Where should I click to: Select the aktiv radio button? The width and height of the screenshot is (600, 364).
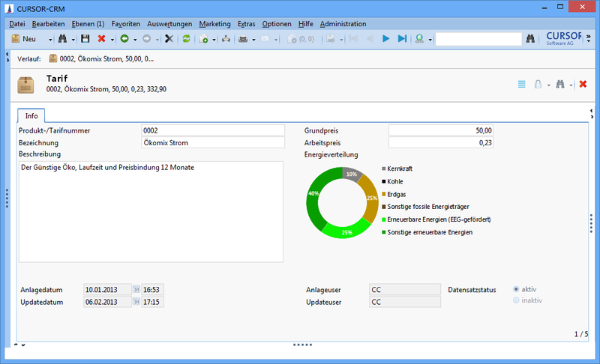[x=516, y=289]
